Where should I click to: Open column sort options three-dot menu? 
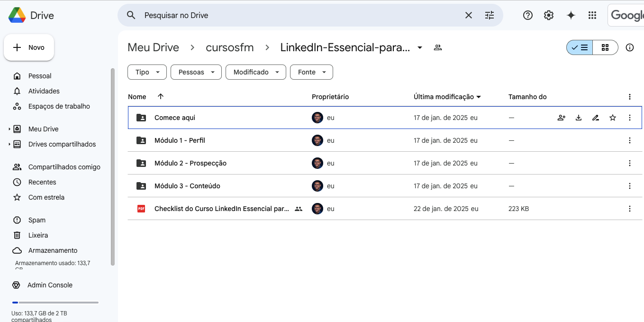[x=630, y=97]
